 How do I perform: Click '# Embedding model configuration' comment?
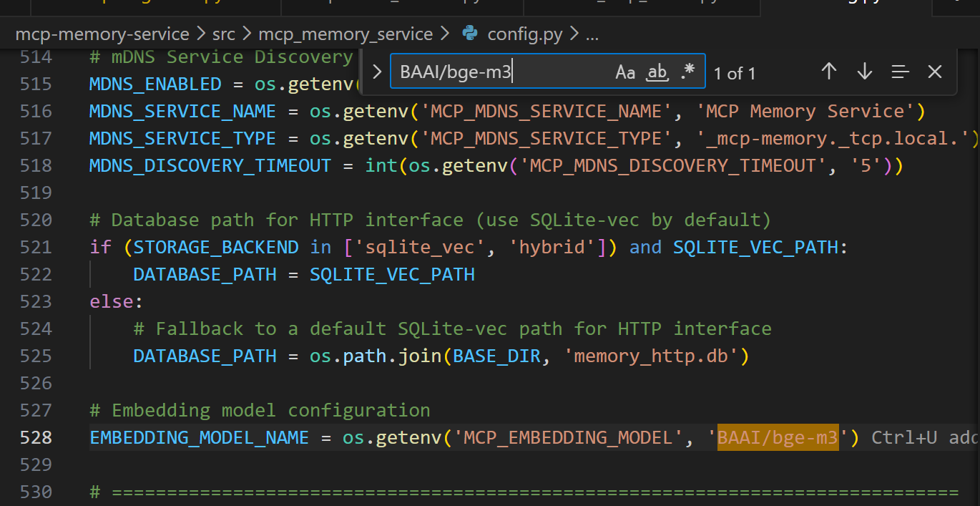260,410
